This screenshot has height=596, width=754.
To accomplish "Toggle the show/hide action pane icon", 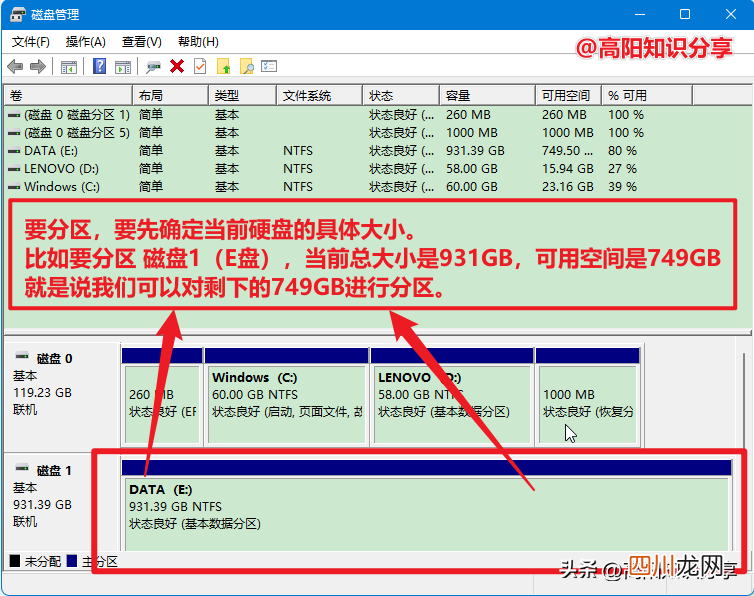I will tap(123, 67).
